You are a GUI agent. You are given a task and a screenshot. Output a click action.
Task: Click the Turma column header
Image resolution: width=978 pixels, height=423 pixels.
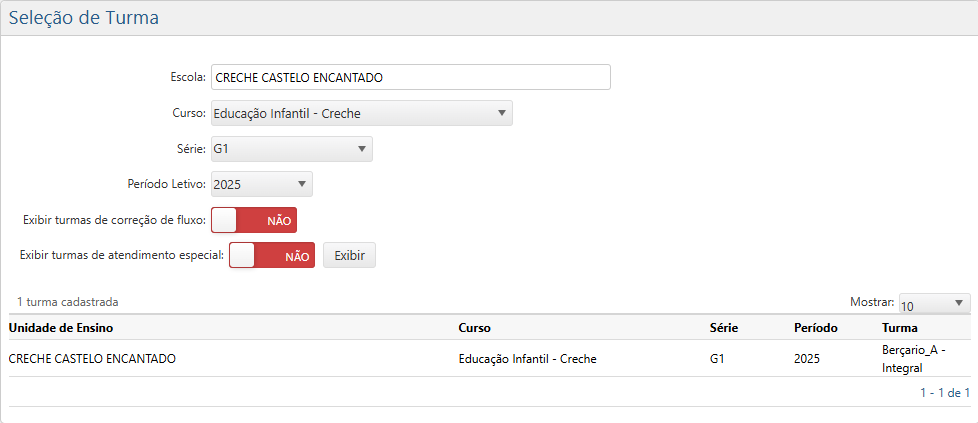899,328
